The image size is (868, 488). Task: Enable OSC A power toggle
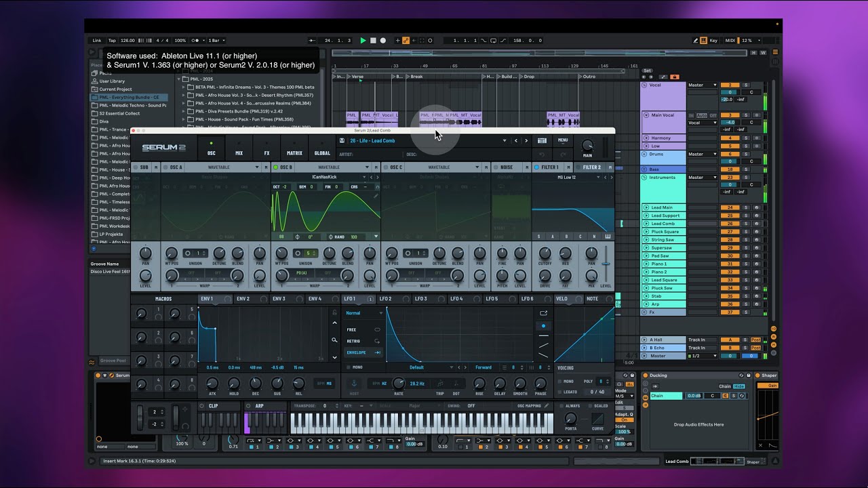coord(165,167)
